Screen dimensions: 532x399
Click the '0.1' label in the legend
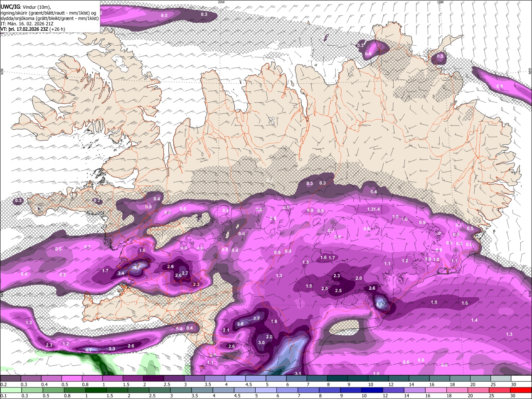pyautogui.click(x=3, y=396)
